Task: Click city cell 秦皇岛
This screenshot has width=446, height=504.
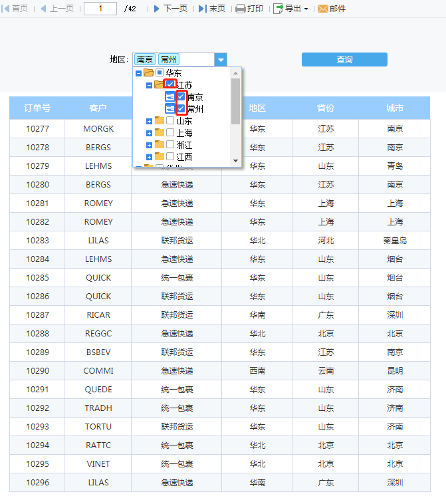Action: pos(395,241)
